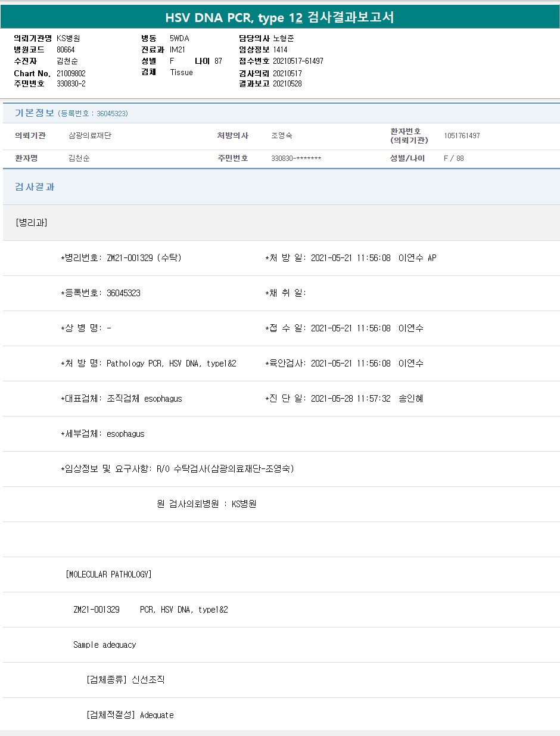
Task: Click the 검사결과 section header
Action: point(35,187)
